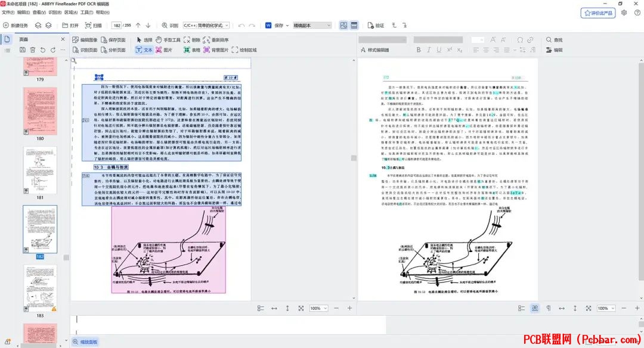
Task: Click 识别页面 (Recognize Page) button
Action: tap(85, 50)
